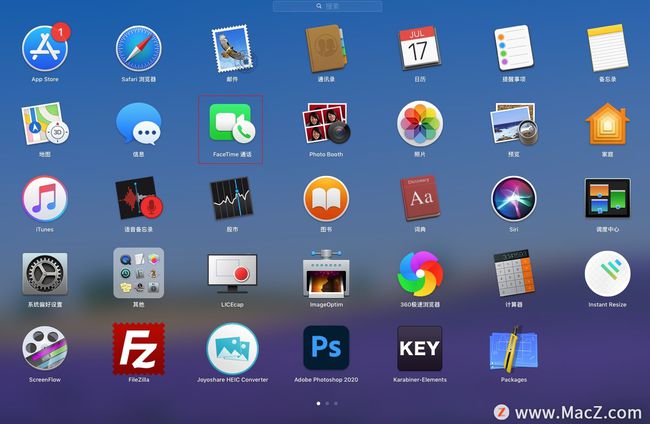Launch the Packages app

[514, 349]
